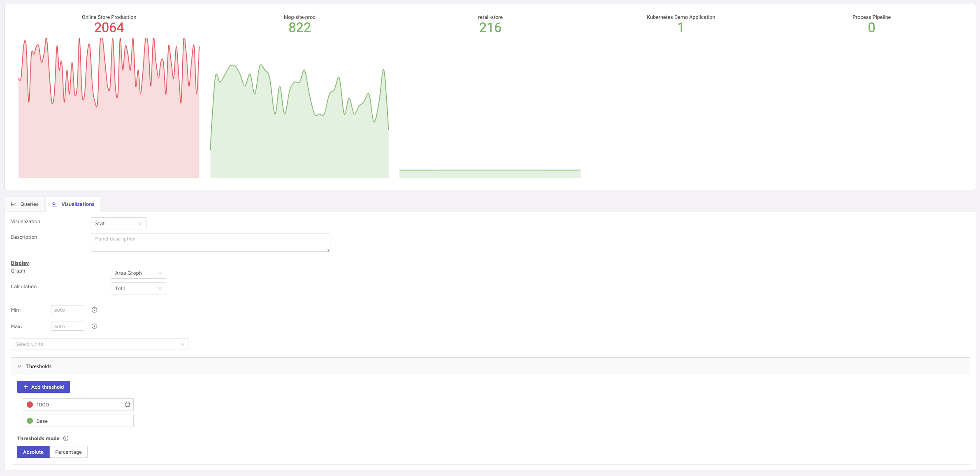Click the Visualizations tab icon
980x476 pixels.
point(54,204)
